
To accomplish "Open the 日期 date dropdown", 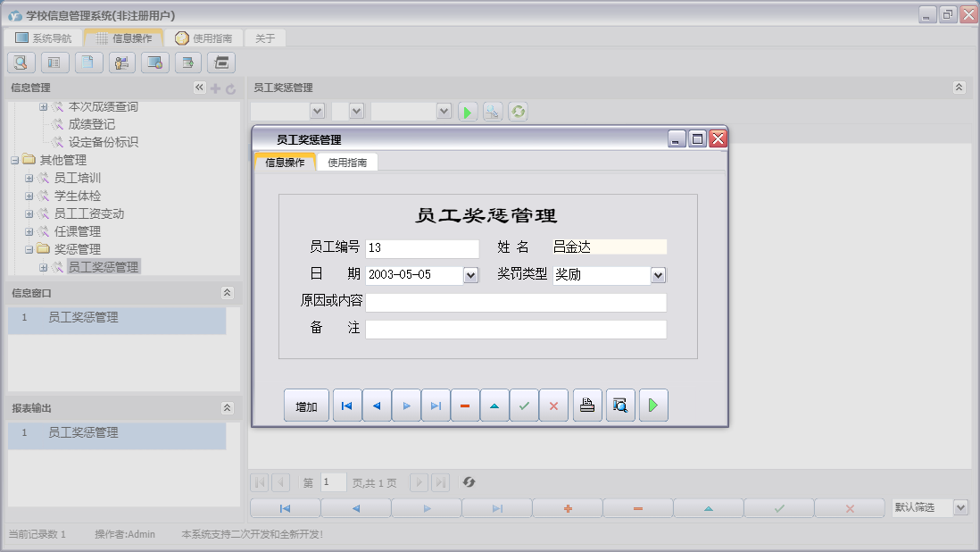I will 471,275.
